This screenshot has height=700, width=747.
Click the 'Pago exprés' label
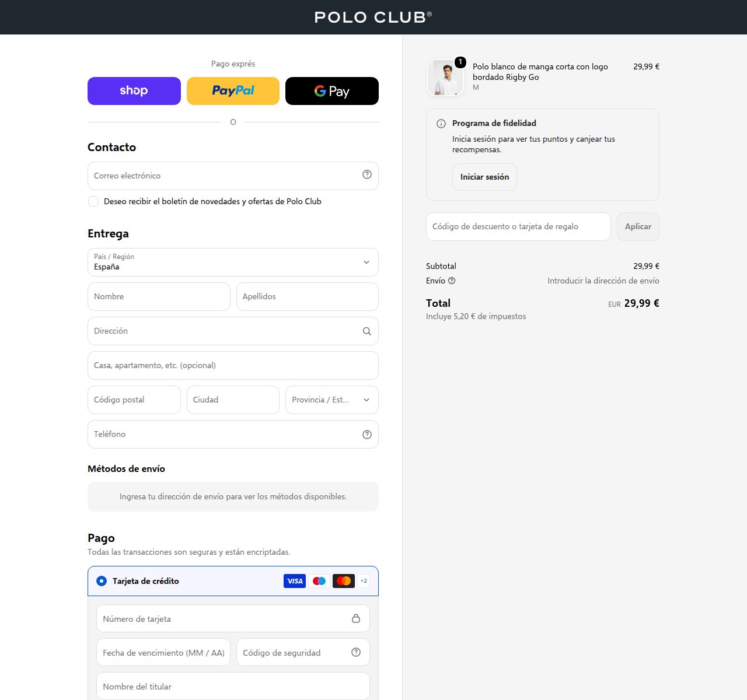tap(233, 64)
